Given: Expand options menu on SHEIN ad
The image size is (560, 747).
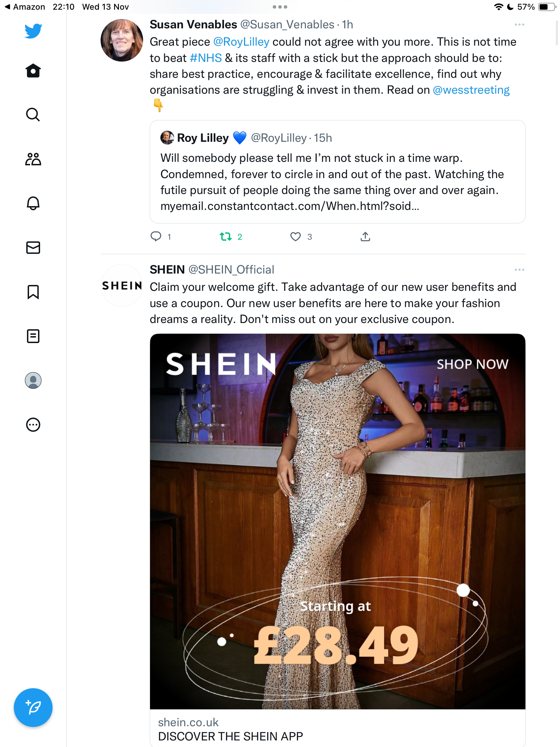Looking at the screenshot, I should coord(519,270).
